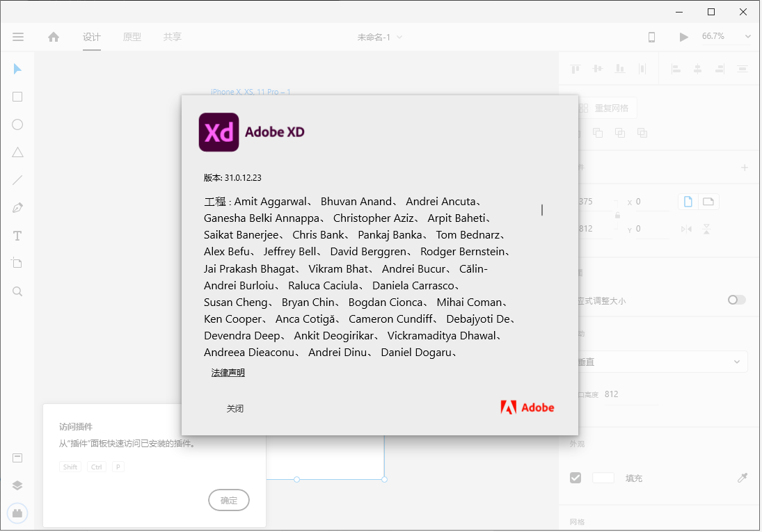Uncheck the 填充 fill checkbox
The width and height of the screenshot is (762, 532).
tap(576, 478)
